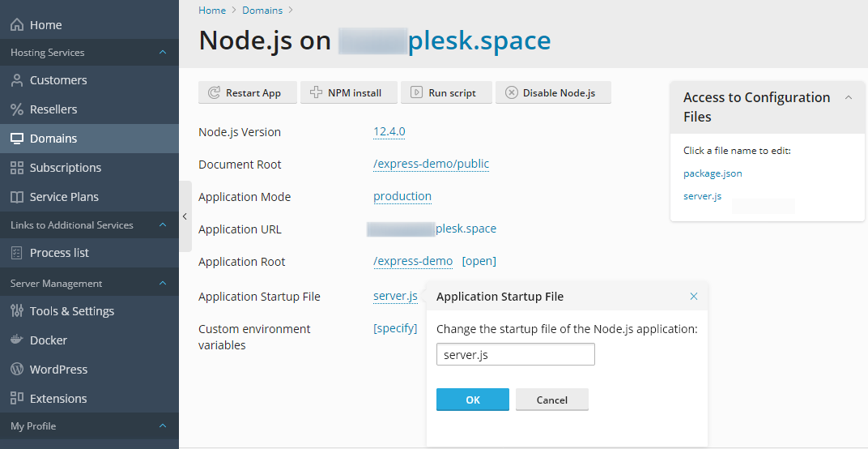Edit Document Root /express-demo/public
Viewport: 868px width, 449px height.
pos(432,164)
